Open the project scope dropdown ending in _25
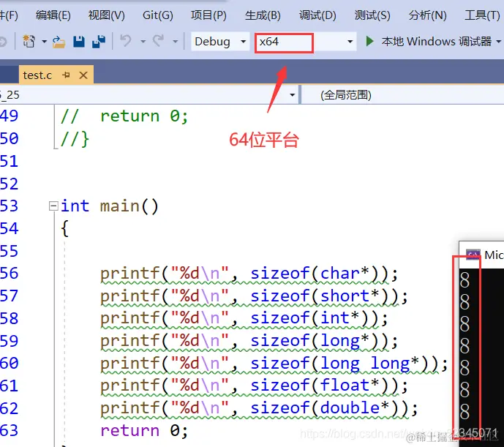This screenshot has height=447, width=504. 148,95
